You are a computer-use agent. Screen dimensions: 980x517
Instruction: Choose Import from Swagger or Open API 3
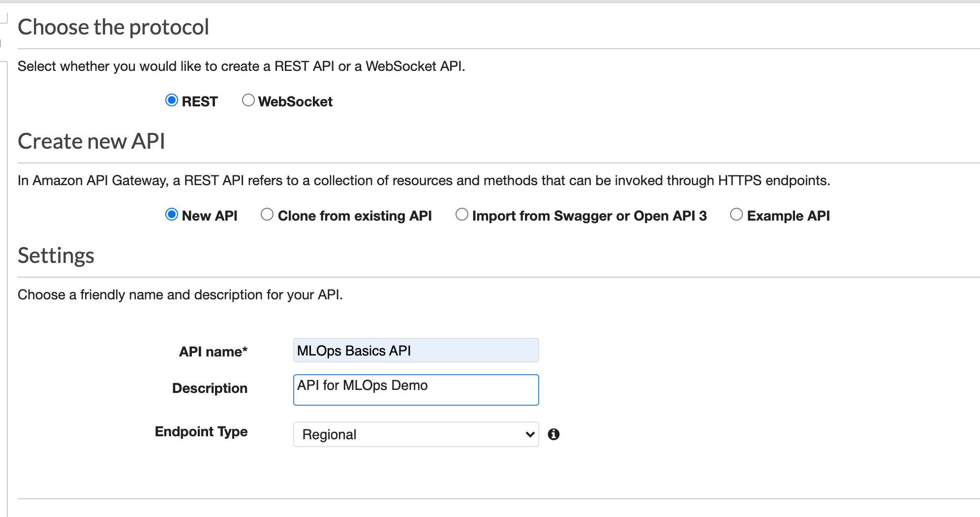462,215
